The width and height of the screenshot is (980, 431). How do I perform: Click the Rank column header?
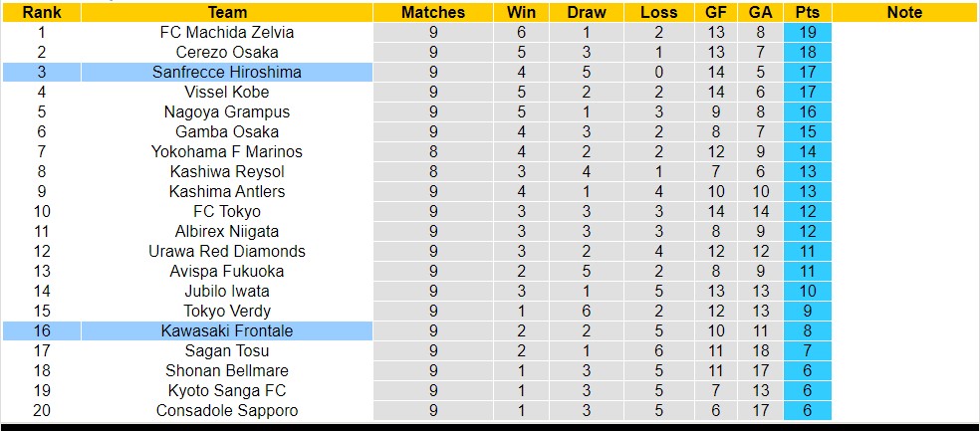click(x=41, y=13)
